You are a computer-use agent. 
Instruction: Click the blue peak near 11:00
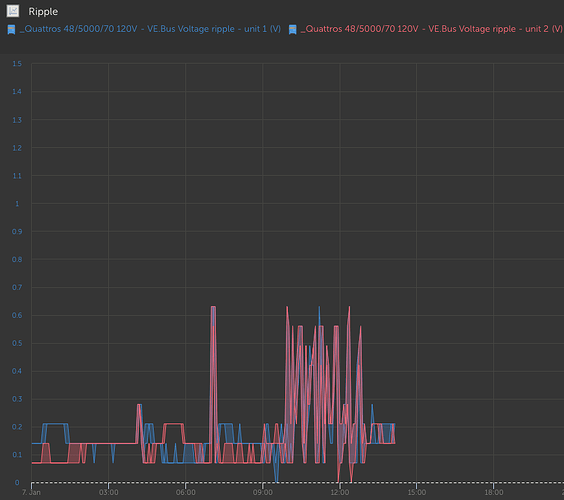[319, 309]
